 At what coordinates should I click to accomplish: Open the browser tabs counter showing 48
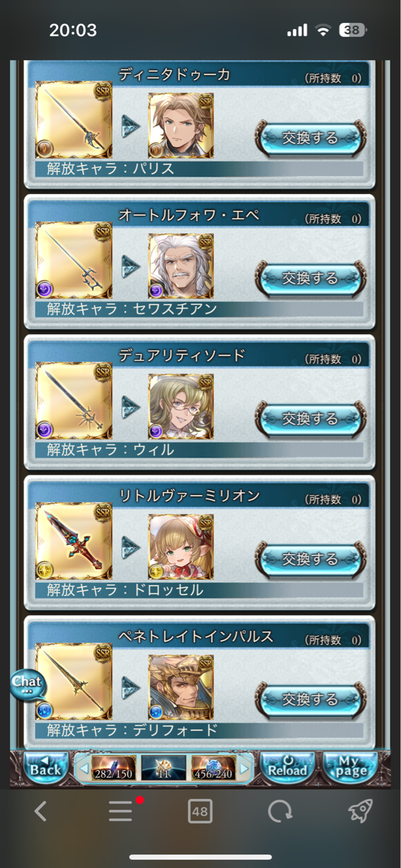point(200,811)
